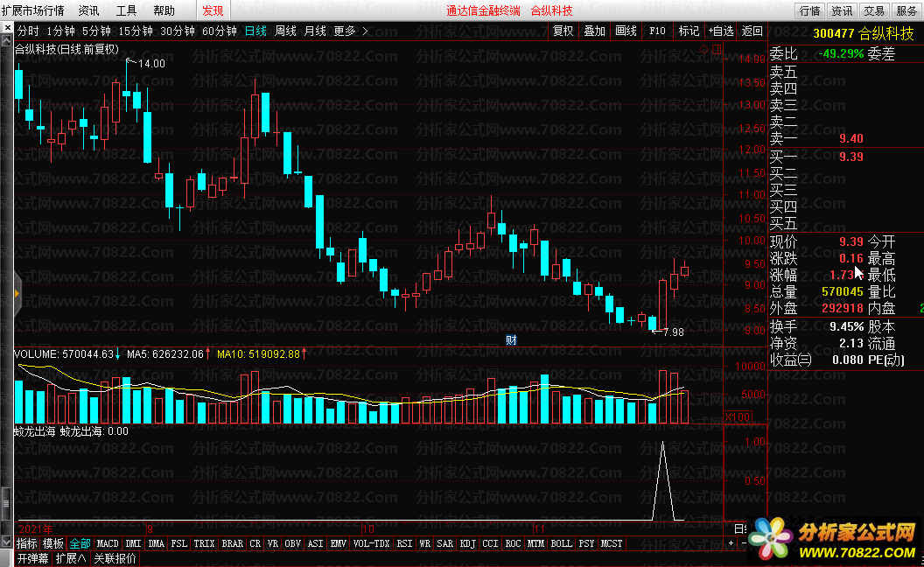Switch the indicator to DMI
924x567 pixels.
[x=134, y=543]
